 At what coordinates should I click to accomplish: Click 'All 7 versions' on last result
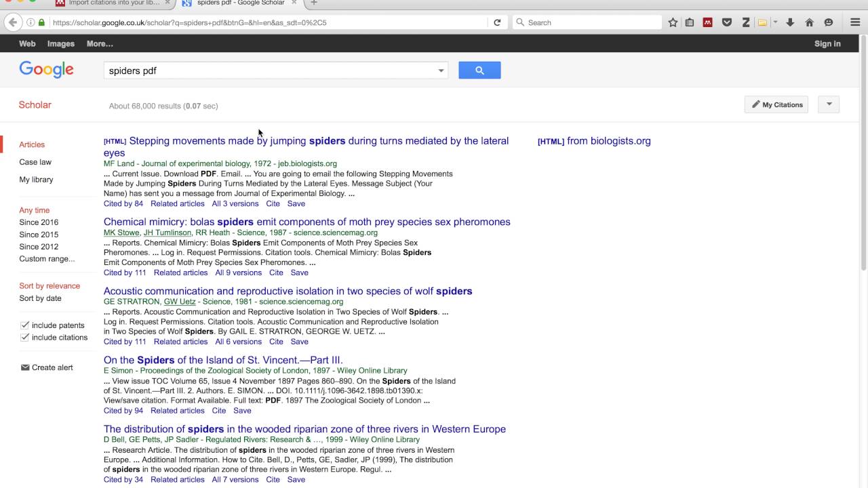pos(235,480)
